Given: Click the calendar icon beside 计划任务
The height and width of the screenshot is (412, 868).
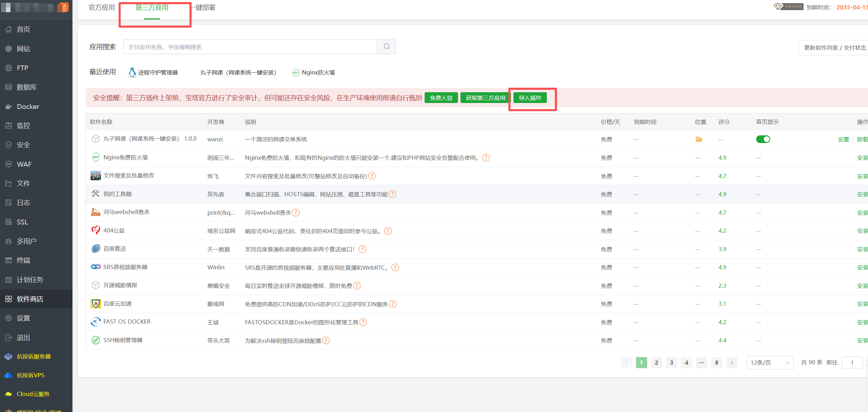Looking at the screenshot, I should pyautogui.click(x=9, y=280).
